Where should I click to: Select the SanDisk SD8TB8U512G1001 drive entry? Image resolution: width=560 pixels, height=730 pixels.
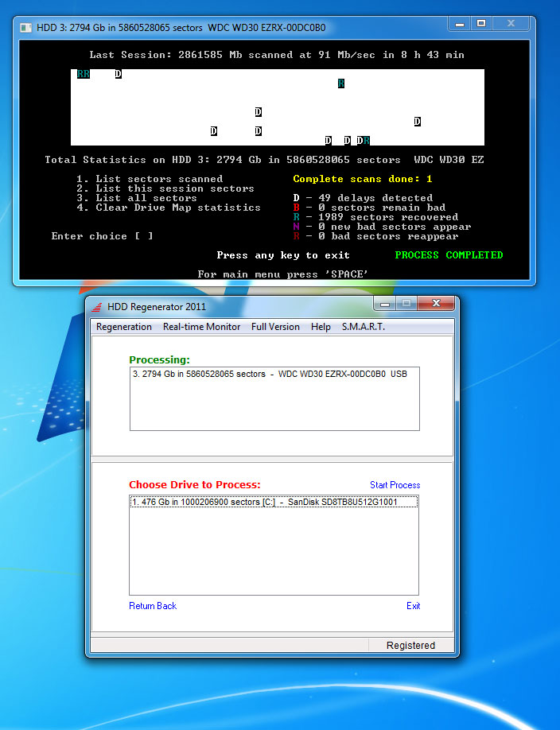(x=274, y=502)
